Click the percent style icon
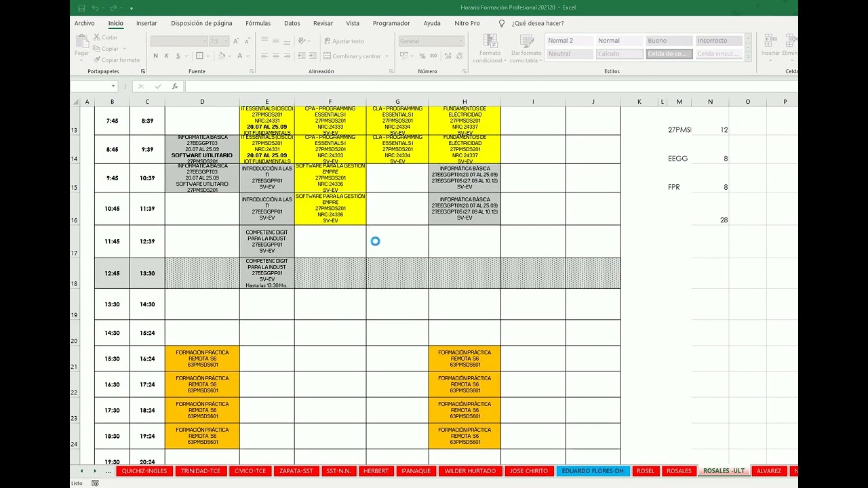This screenshot has height=488, width=868. coord(422,56)
